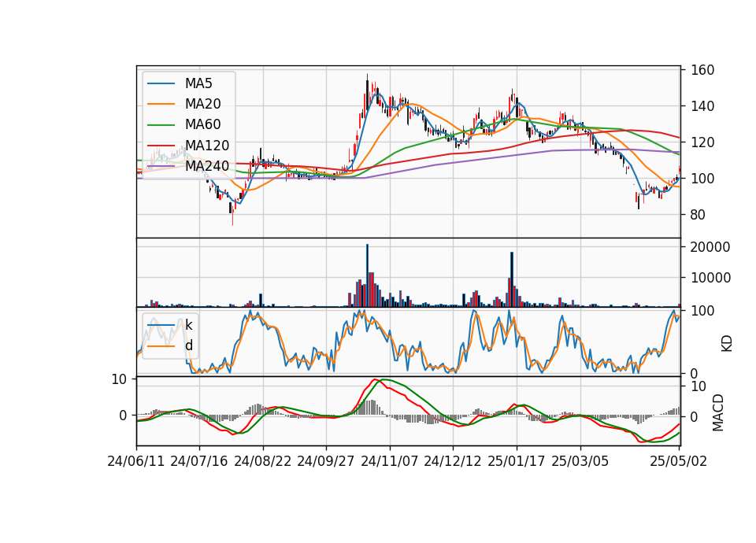
Task: Click the 25/05/02 date axis label
Action: click(679, 461)
